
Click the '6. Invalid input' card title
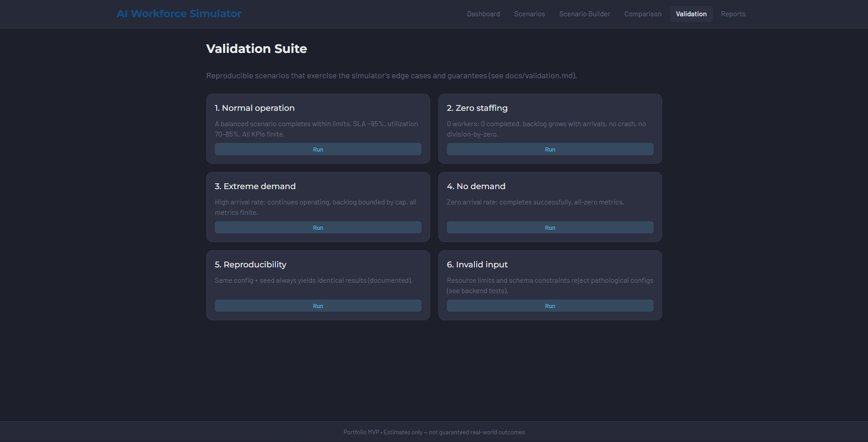(x=477, y=265)
